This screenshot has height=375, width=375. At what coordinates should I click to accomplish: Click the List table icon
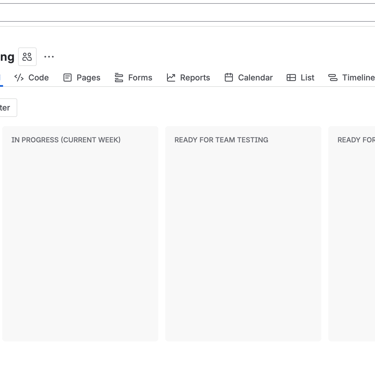pos(291,78)
